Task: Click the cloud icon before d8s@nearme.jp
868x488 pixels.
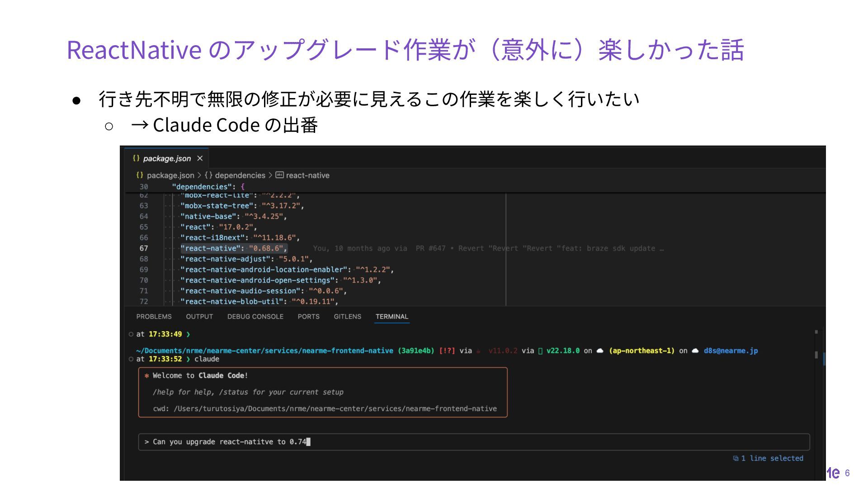Action: click(695, 351)
